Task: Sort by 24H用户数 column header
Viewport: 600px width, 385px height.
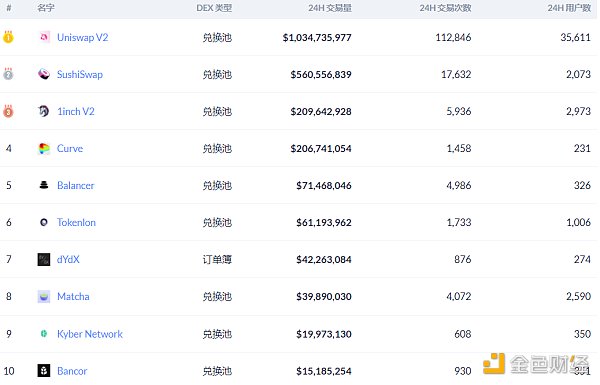Action: pyautogui.click(x=569, y=8)
